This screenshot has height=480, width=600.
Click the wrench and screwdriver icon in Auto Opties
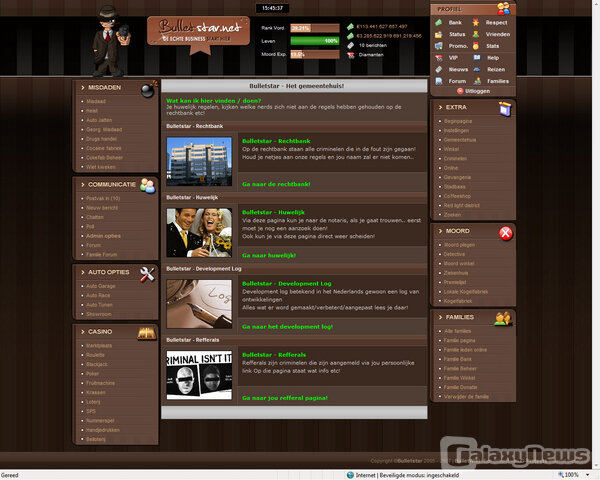point(147,274)
